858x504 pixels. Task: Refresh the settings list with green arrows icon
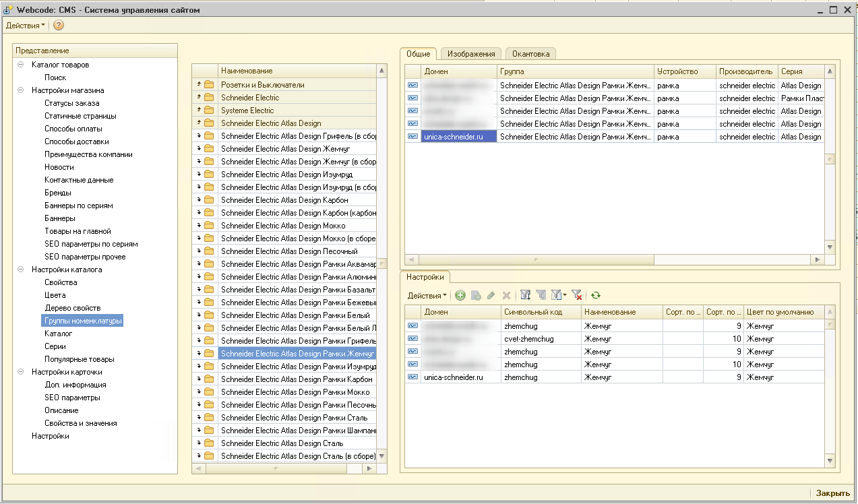click(596, 295)
